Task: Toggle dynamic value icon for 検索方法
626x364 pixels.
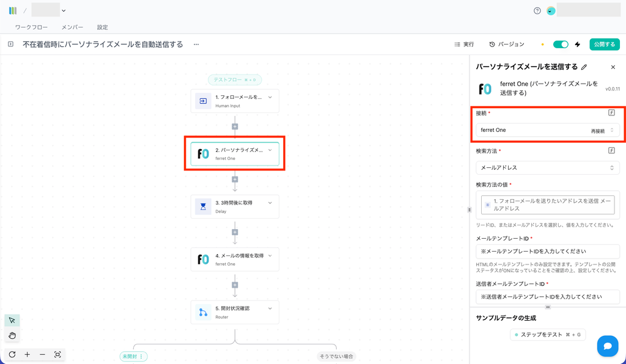Action: [611, 150]
